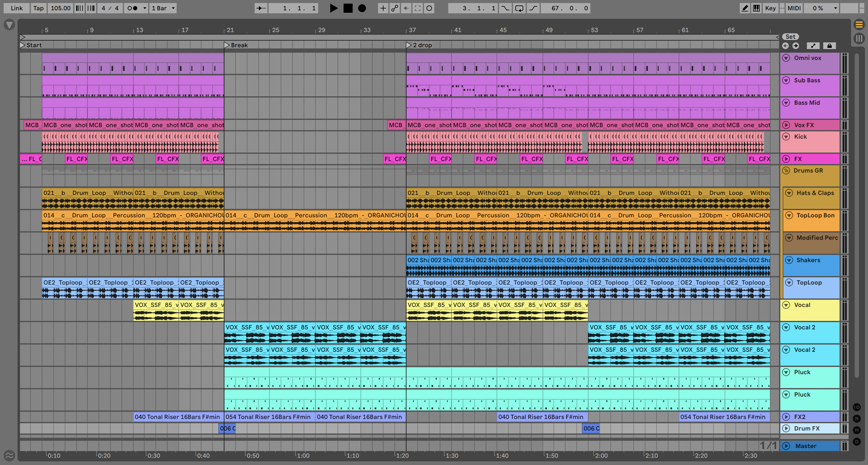Toggle the computer MIDI keyboard icon
This screenshot has height=465, width=868.
pos(756,8)
